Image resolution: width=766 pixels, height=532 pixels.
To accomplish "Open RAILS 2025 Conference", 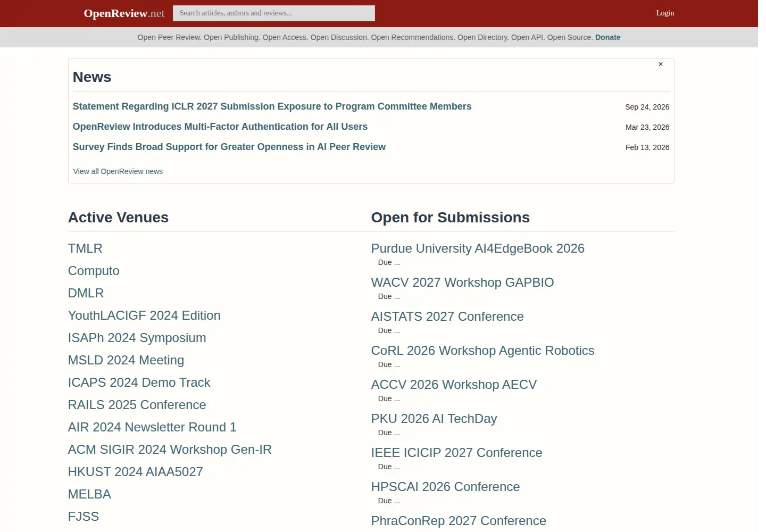I will pyautogui.click(x=137, y=405).
